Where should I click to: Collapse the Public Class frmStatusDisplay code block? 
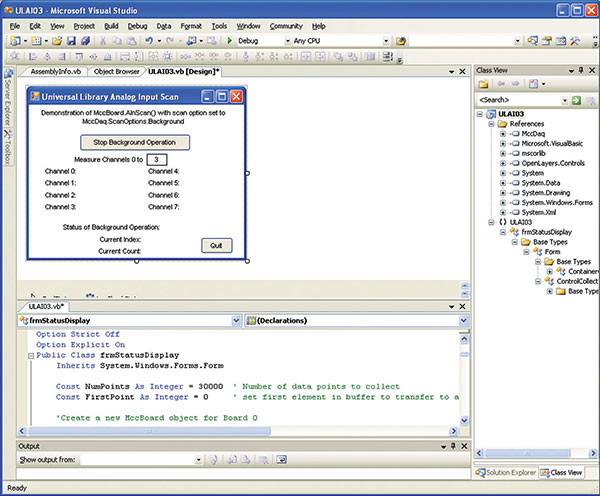coord(30,354)
